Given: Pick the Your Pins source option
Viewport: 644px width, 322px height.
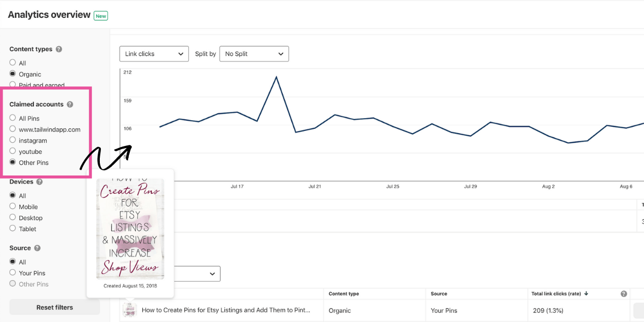Looking at the screenshot, I should (x=13, y=273).
